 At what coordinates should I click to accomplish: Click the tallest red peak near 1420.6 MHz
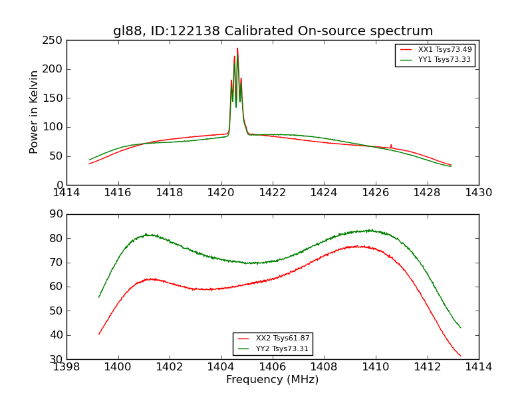coord(237,49)
